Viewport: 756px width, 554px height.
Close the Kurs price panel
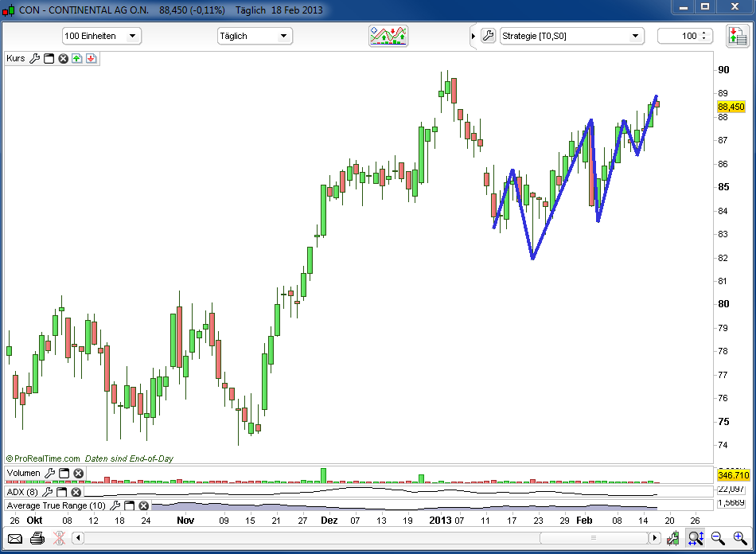tap(63, 58)
